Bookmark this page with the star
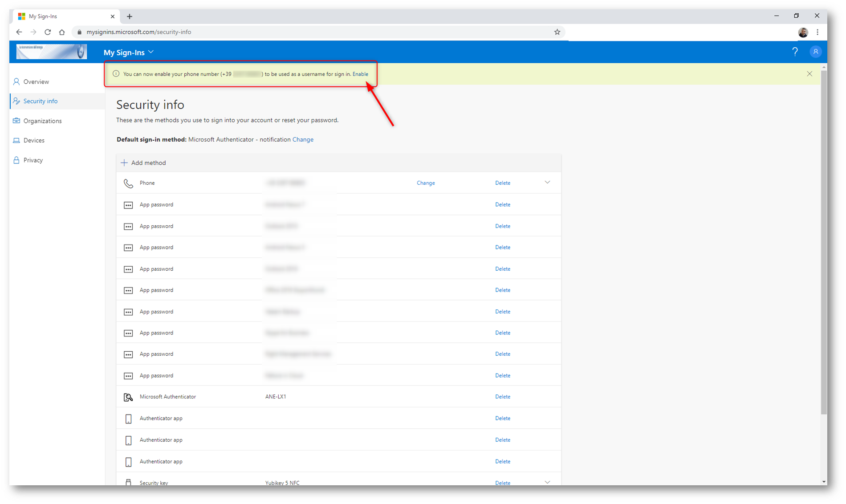The width and height of the screenshot is (846, 504). pyautogui.click(x=557, y=32)
